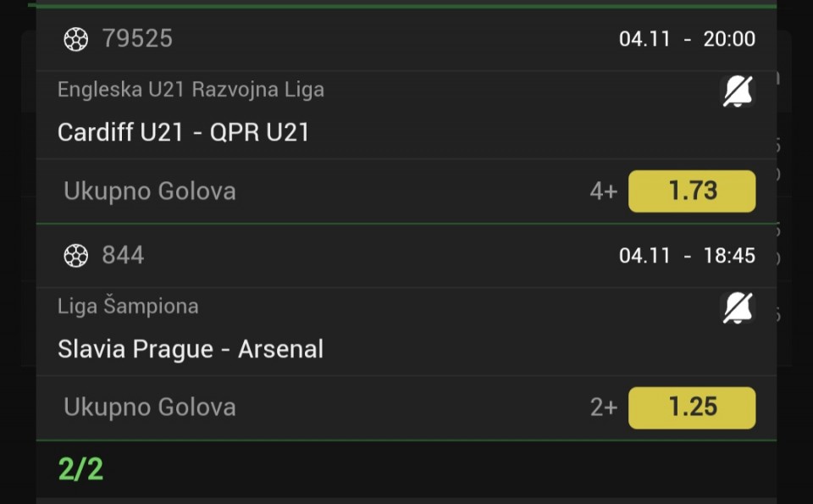Screen dimensions: 813x504
Task: Select the 1.73 odds button
Action: (692, 191)
